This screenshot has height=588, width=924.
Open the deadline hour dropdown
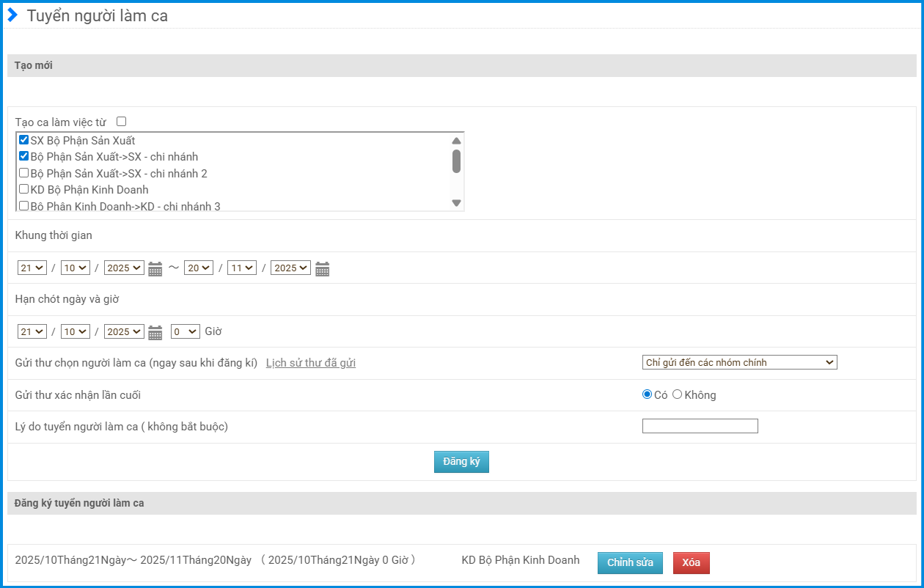(185, 331)
